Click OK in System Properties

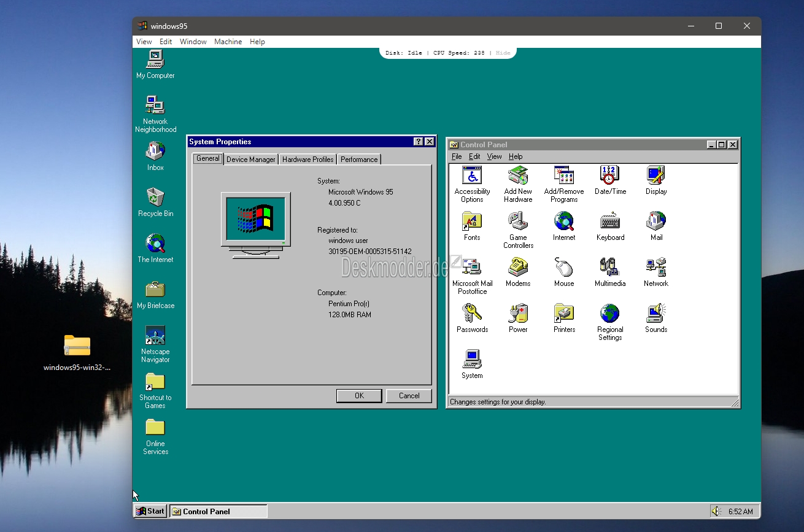click(359, 396)
